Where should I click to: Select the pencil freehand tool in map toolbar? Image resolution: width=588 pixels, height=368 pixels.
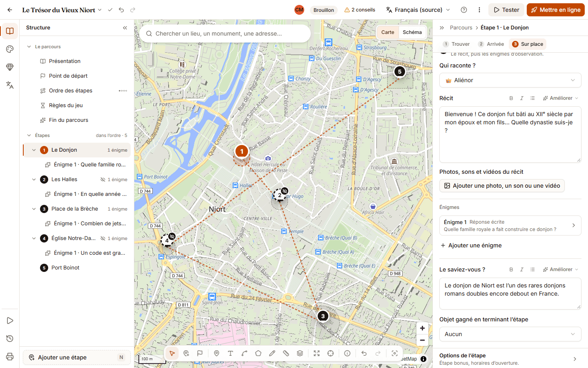click(272, 353)
